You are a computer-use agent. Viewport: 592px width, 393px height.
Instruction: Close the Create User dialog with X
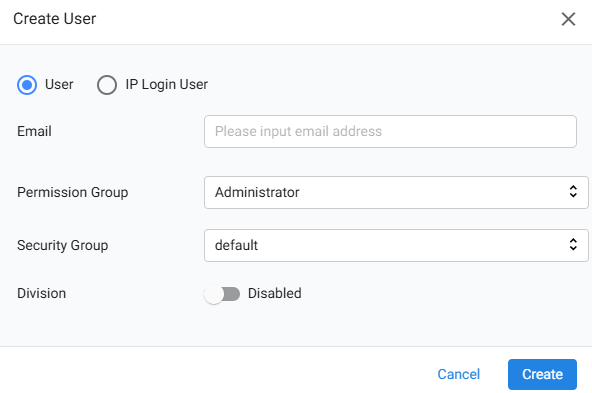pos(568,19)
